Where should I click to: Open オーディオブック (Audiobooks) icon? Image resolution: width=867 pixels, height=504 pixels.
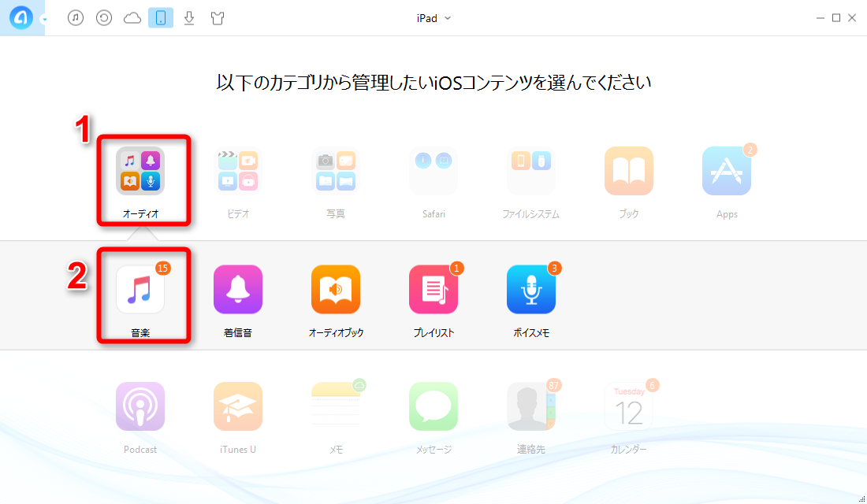point(336,290)
